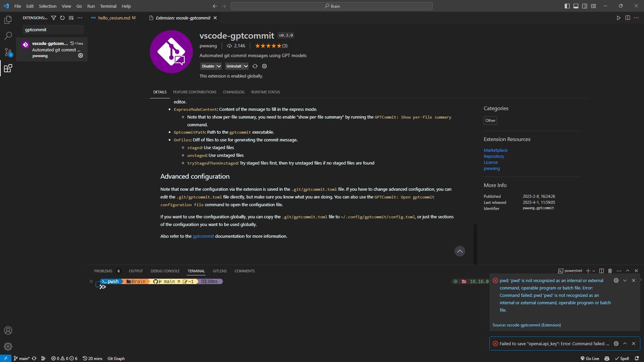Refresh the extensions list

62,18
